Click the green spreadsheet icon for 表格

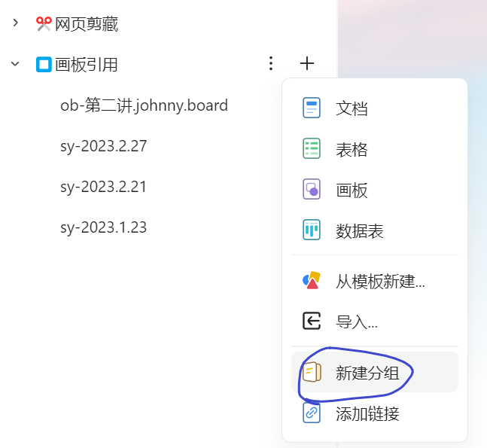click(311, 148)
